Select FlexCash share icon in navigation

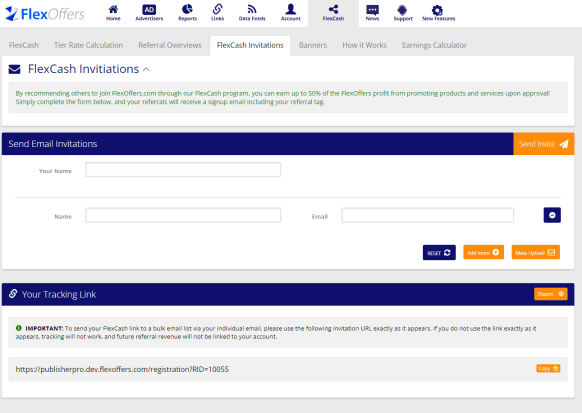pos(333,13)
